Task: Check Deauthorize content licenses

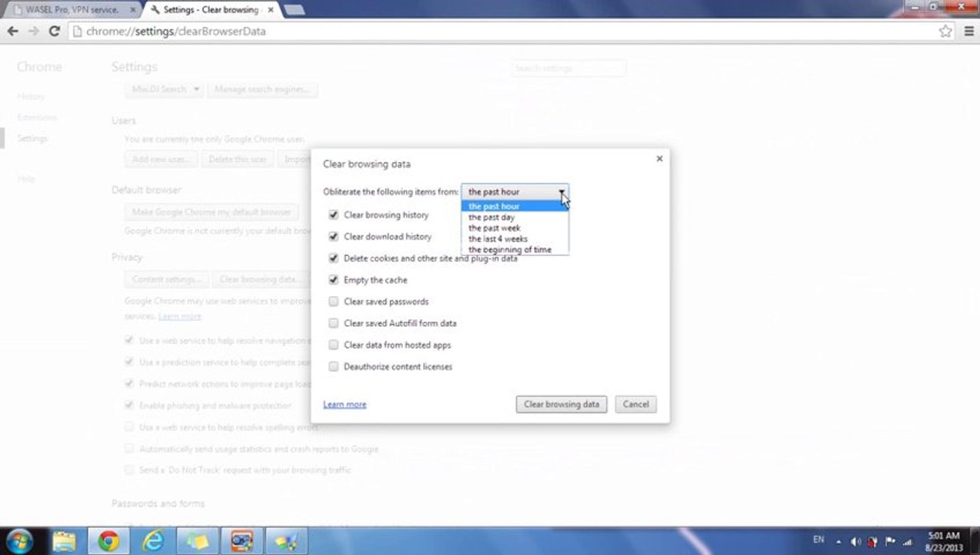Action: (334, 366)
